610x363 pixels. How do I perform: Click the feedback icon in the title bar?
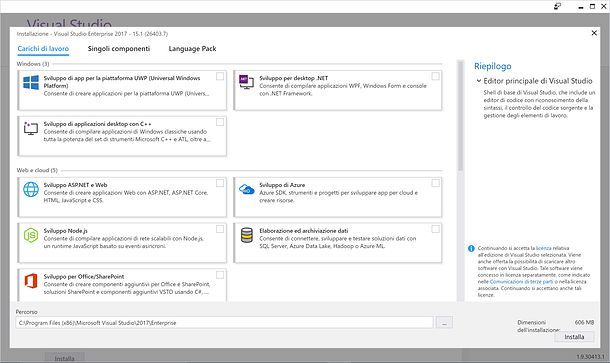[x=557, y=6]
